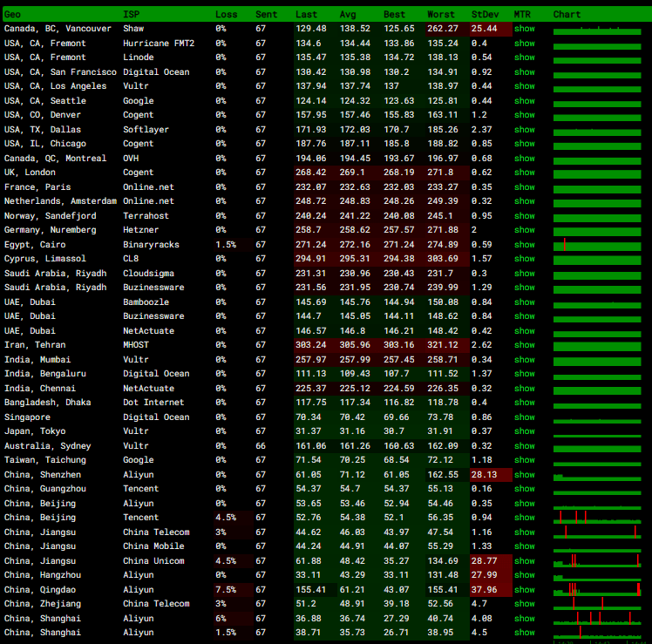Viewport: 652px width, 644px height.
Task: Show MTR for Norway Sandefjord Terrahost
Action: pos(525,216)
